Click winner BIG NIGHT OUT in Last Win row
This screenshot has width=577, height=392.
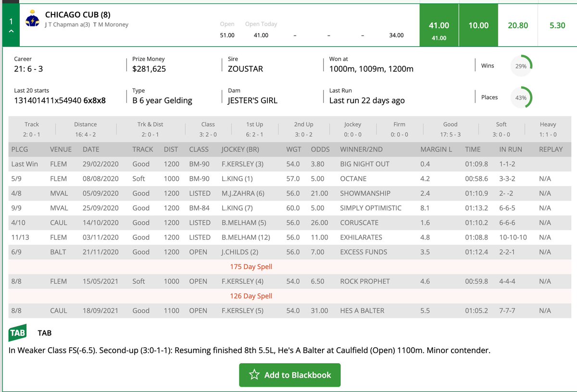[x=364, y=164]
